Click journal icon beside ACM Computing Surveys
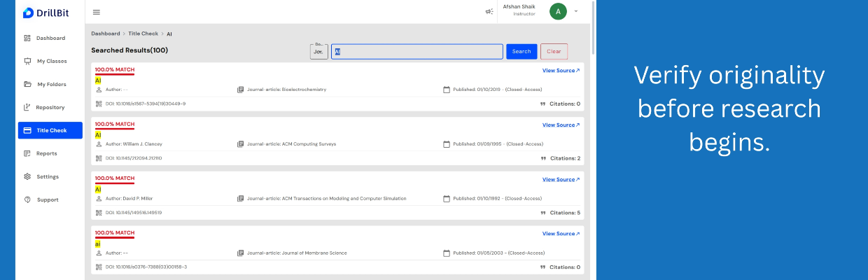 pos(241,144)
